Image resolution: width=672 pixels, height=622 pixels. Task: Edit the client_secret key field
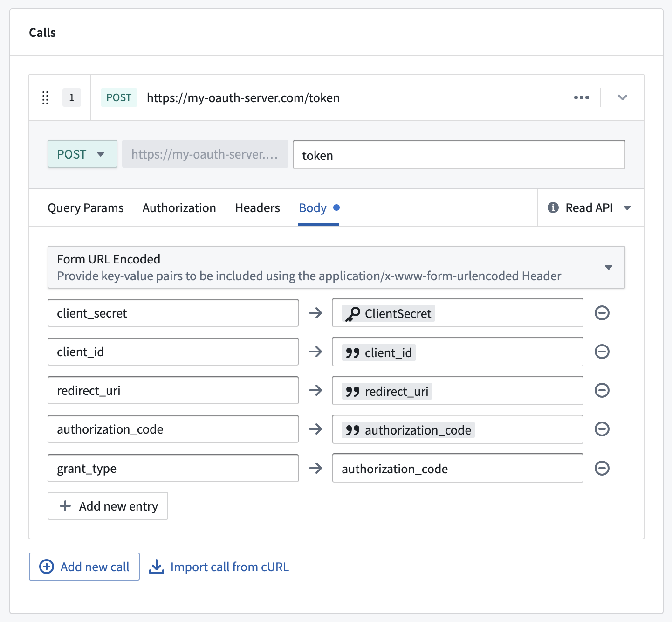(x=173, y=313)
